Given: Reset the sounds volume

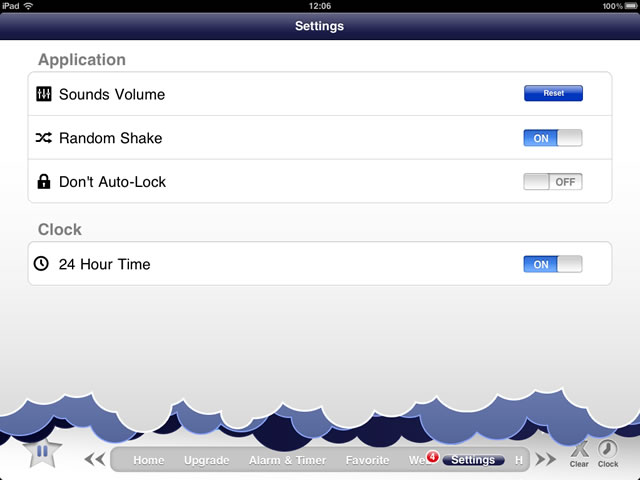Looking at the screenshot, I should click(553, 93).
